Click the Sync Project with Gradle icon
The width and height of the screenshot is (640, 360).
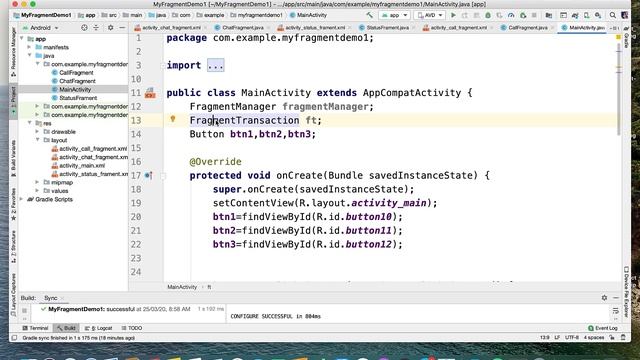coord(575,15)
